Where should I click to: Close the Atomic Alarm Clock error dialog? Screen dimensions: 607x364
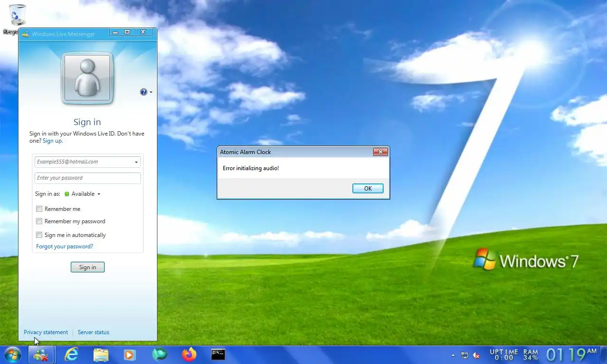click(380, 152)
